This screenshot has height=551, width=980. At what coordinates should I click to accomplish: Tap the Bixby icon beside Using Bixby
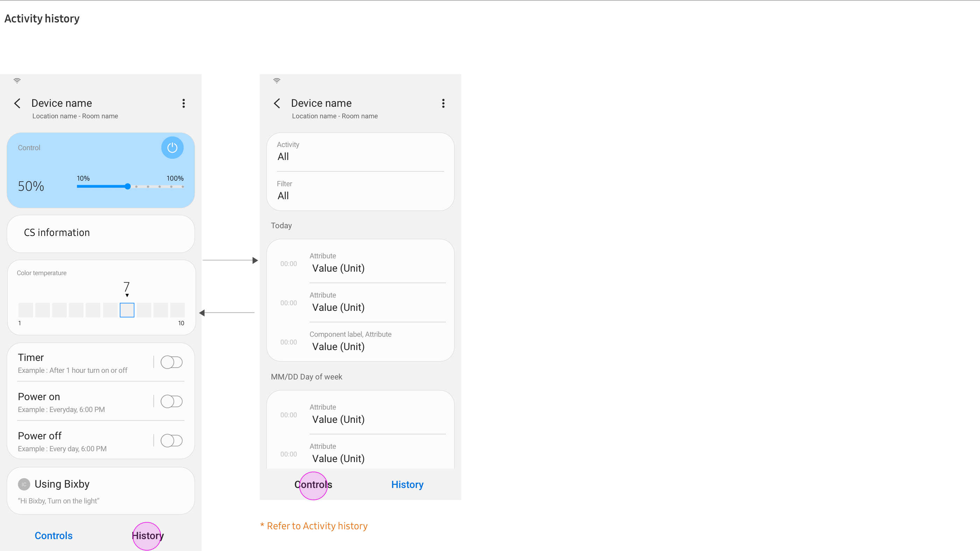click(24, 484)
